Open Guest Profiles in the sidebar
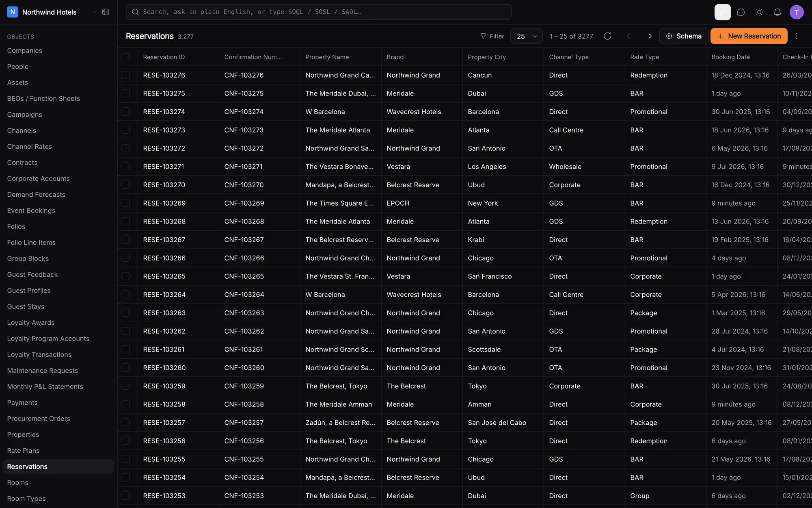Screen dimensions: 812x508 [28, 291]
